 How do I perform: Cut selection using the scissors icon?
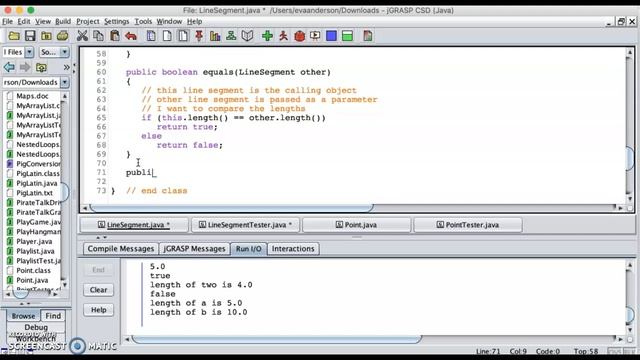[82, 36]
